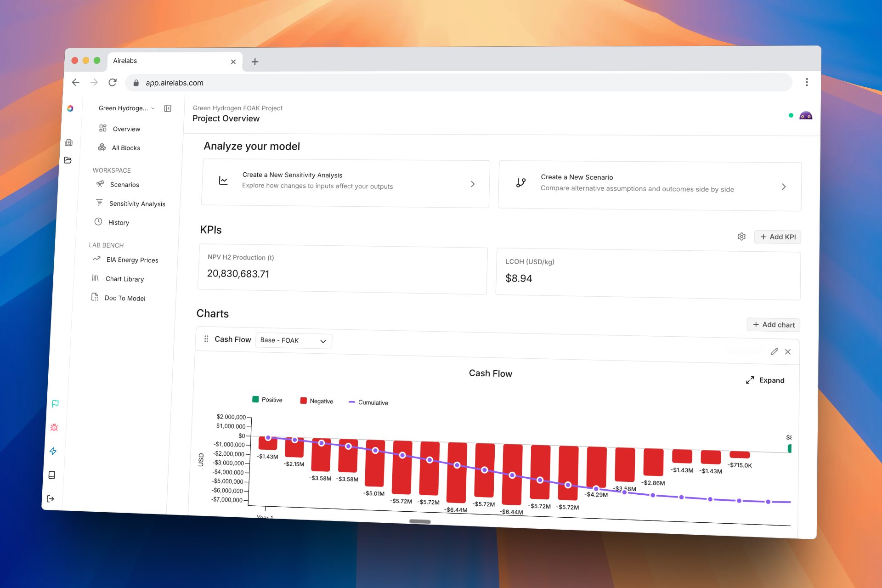Toggle the Positive legend swatch
The image size is (882, 588).
[x=256, y=399]
